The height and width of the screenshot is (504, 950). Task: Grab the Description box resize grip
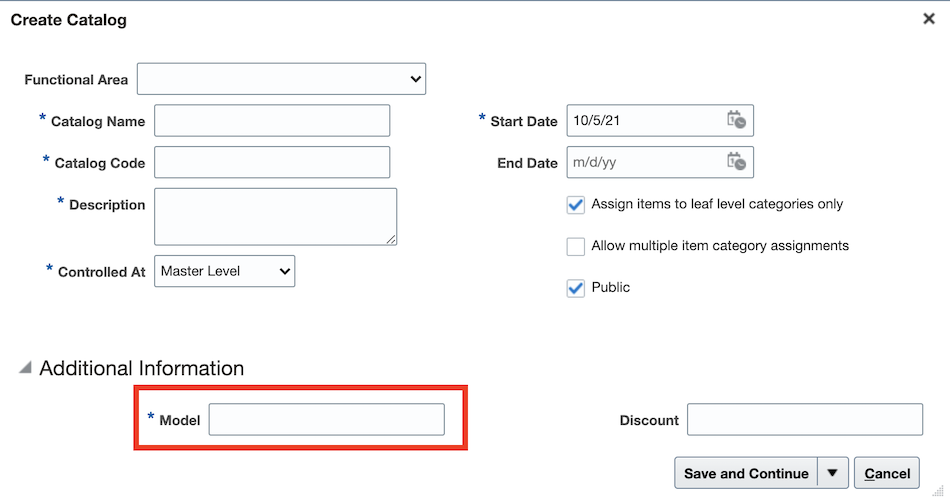pyautogui.click(x=391, y=239)
